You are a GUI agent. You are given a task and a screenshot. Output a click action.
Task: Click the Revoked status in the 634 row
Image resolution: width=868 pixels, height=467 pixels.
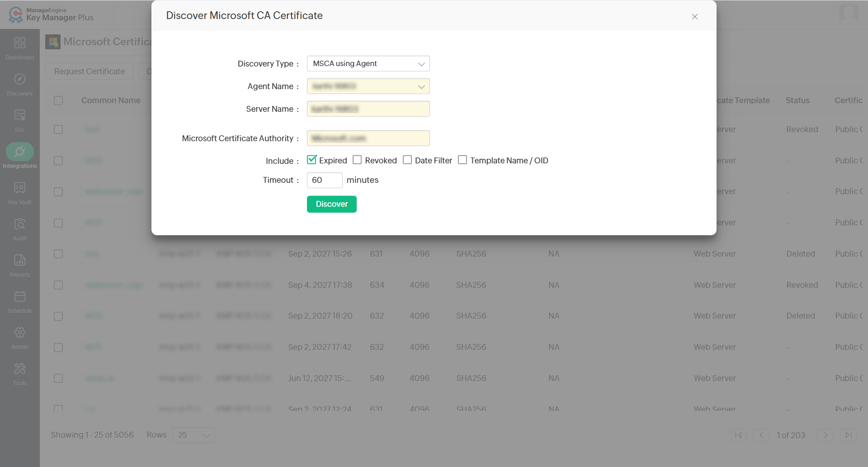click(x=802, y=285)
